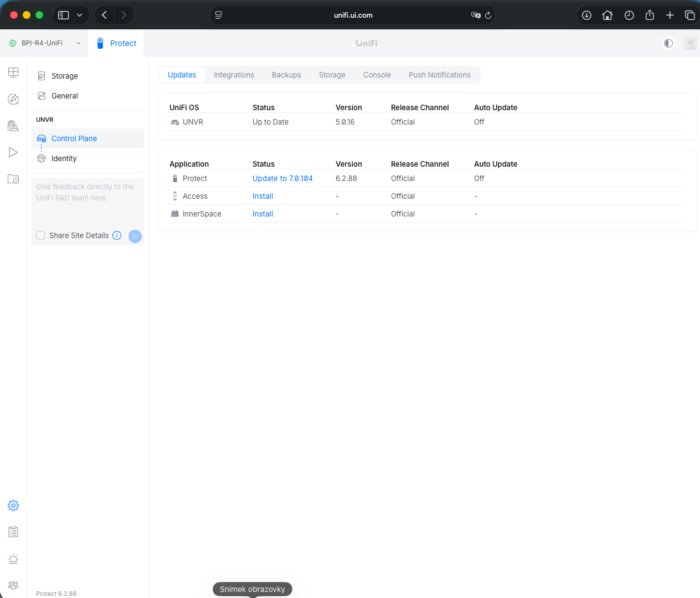Enable the Share Site Details checkbox
This screenshot has height=598, width=700.
click(40, 235)
